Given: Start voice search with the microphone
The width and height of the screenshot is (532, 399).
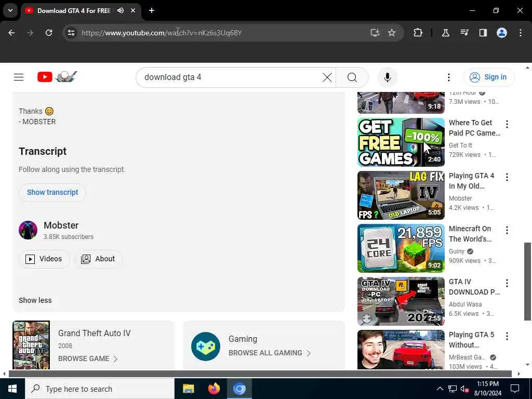Looking at the screenshot, I should click(387, 77).
